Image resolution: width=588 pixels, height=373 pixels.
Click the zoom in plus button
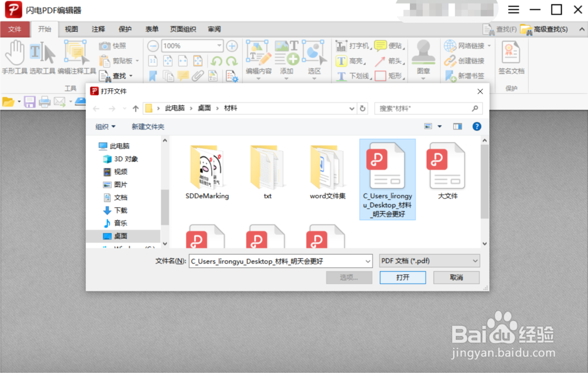[232, 46]
